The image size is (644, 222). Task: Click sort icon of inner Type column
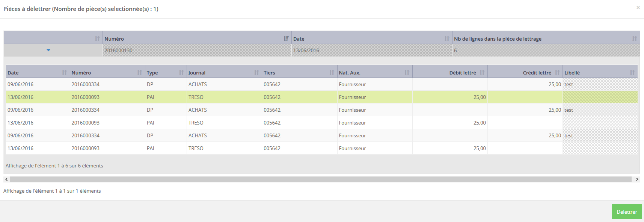tap(181, 73)
